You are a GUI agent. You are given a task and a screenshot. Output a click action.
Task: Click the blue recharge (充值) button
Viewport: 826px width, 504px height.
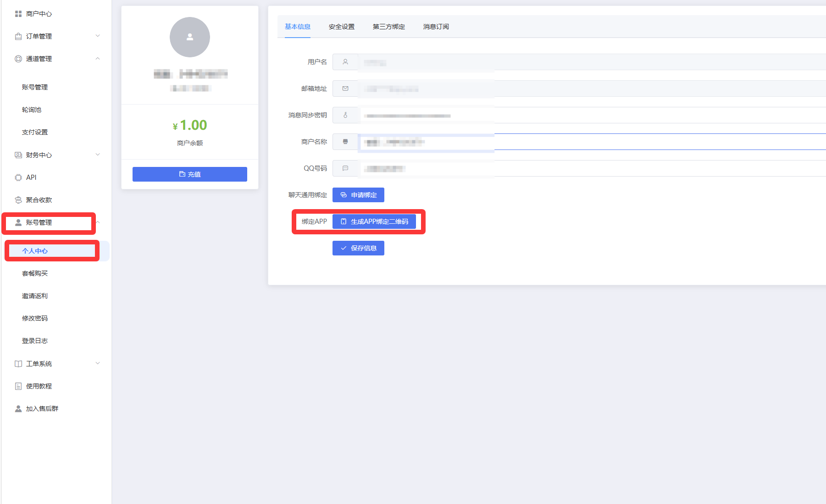pos(190,174)
